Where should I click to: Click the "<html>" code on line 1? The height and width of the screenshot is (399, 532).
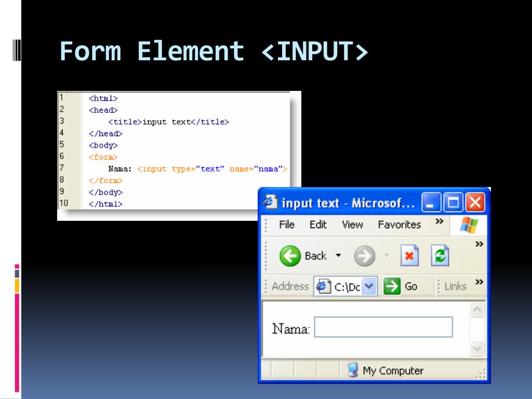(x=103, y=98)
